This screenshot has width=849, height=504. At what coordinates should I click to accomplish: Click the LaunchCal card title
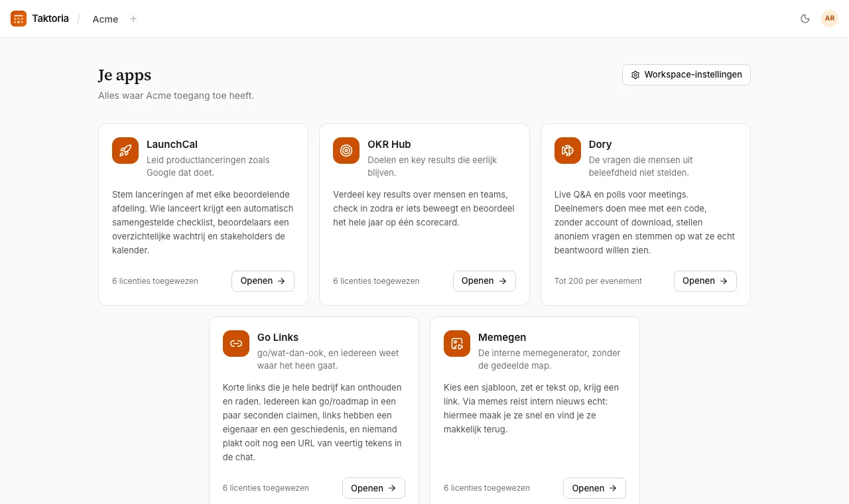[x=172, y=145]
